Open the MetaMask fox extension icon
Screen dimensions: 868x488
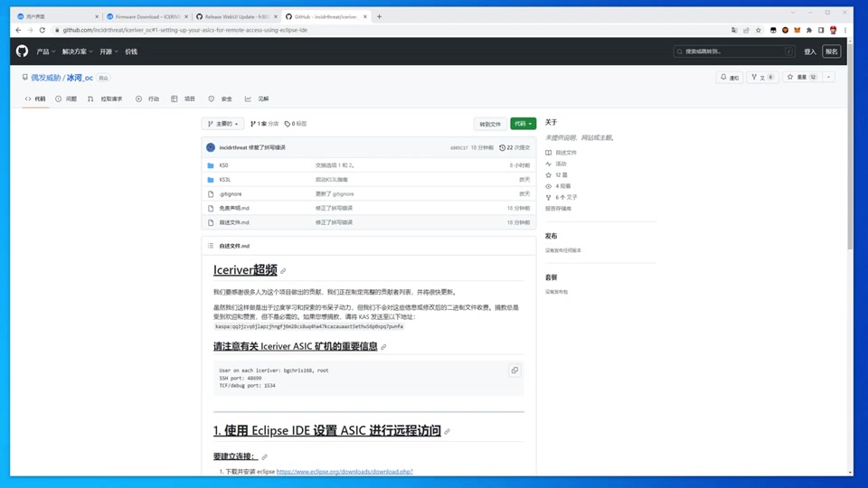797,30
